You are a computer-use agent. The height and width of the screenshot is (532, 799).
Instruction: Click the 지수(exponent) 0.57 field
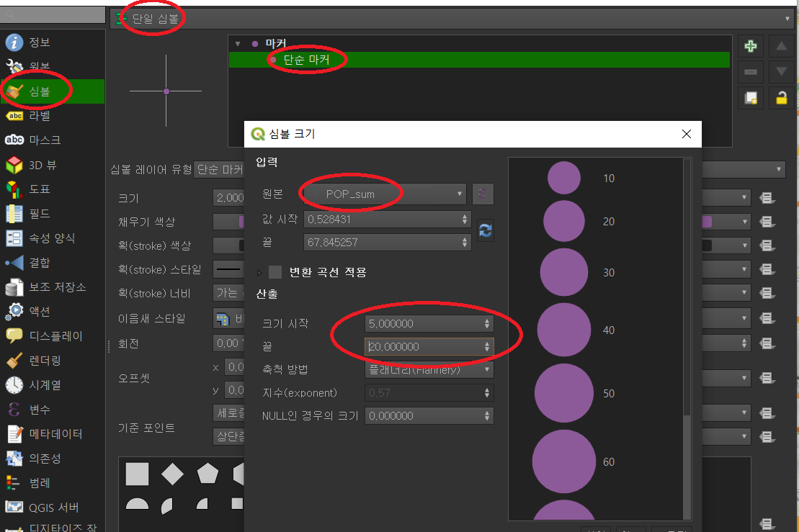(429, 393)
